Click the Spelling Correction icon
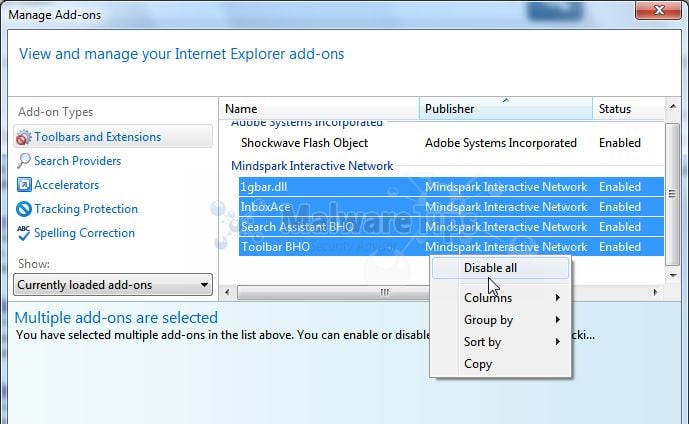 coord(24,233)
